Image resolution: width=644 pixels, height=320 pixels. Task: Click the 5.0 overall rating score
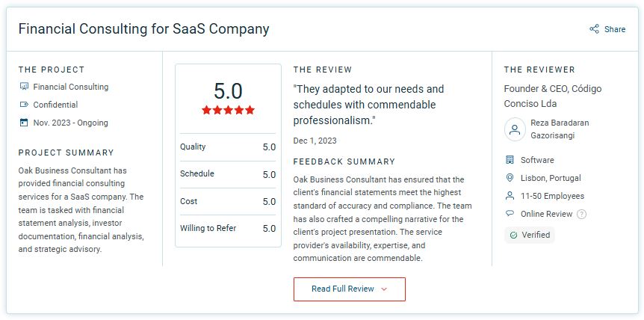point(228,90)
